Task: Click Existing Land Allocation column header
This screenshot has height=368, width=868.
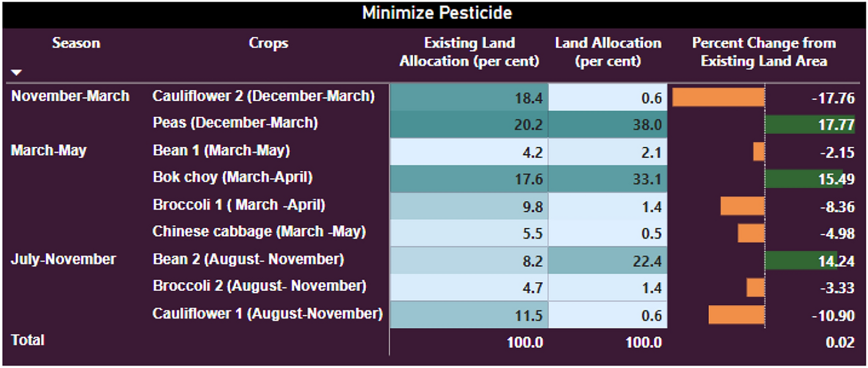Action: pos(469,52)
